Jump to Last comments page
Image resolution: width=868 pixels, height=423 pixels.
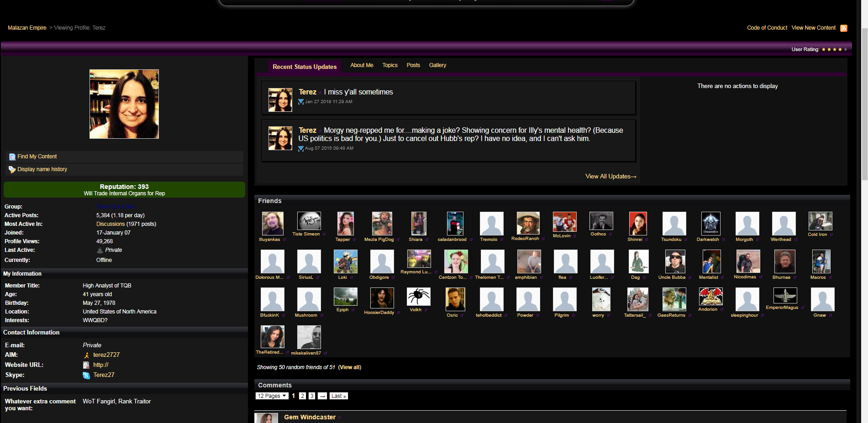pyautogui.click(x=338, y=396)
